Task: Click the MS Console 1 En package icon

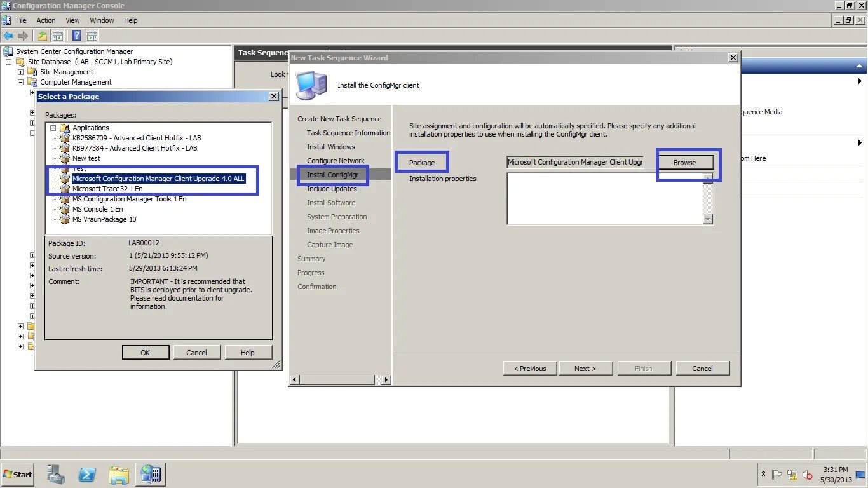Action: (65, 209)
